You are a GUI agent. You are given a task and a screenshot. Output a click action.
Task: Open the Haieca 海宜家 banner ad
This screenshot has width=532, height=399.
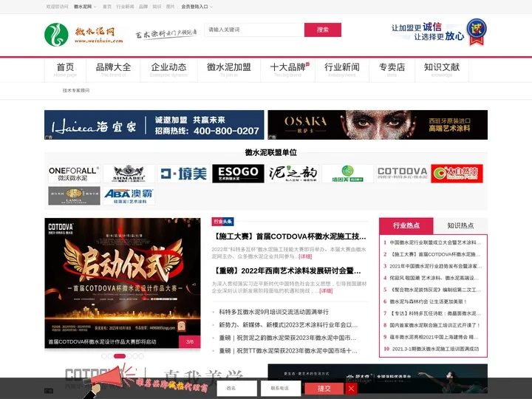point(154,125)
